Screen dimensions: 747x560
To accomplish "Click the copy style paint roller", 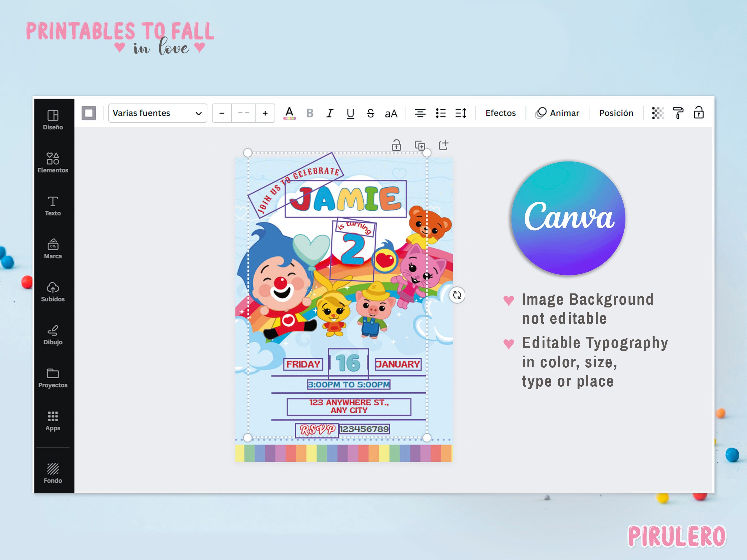I will [x=678, y=113].
